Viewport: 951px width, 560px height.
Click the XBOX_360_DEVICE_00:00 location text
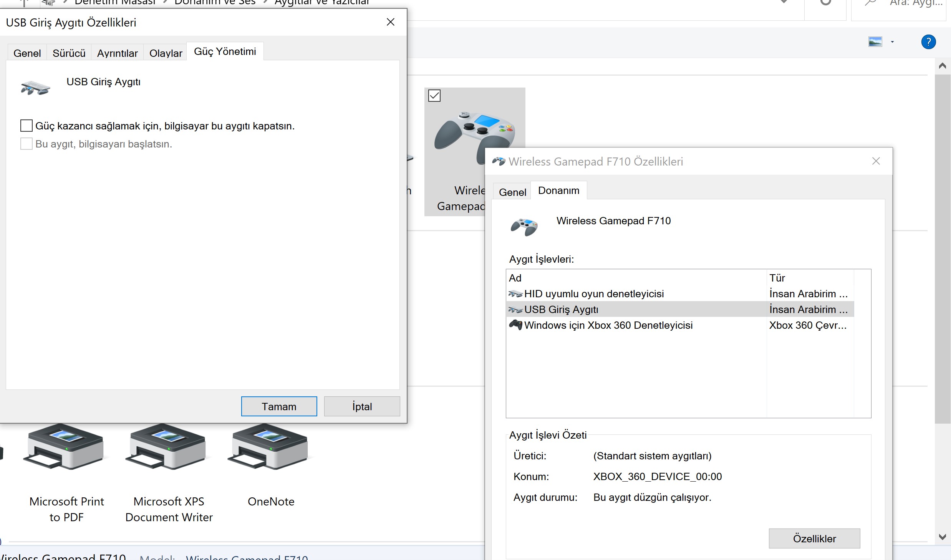[658, 477]
